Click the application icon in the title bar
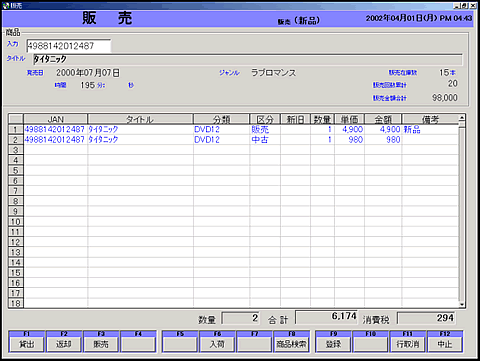This screenshot has height=361, width=480. 6,6
